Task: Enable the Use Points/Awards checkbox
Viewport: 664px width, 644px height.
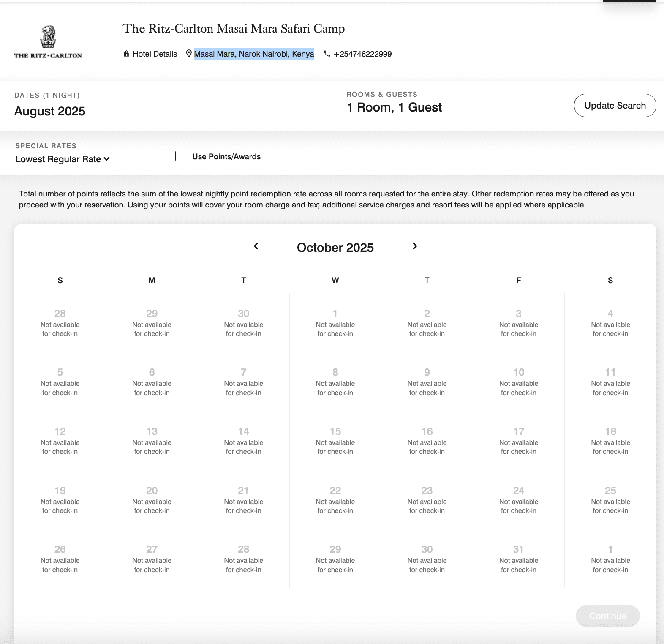Action: click(x=180, y=156)
